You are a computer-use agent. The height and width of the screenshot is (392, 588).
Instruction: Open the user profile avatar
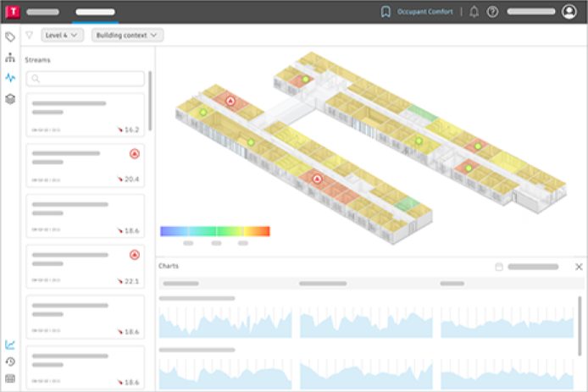(x=569, y=12)
